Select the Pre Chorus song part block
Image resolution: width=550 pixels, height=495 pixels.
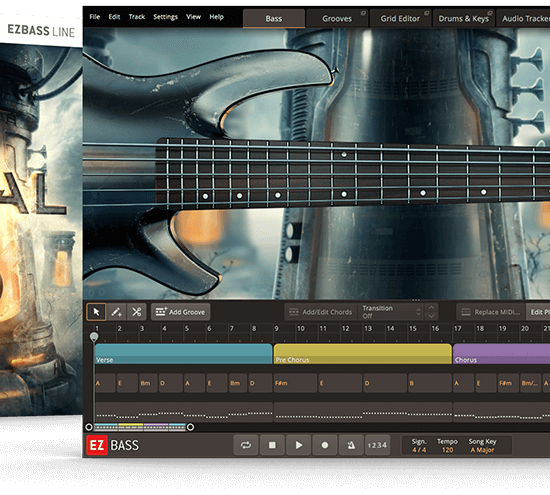point(363,354)
